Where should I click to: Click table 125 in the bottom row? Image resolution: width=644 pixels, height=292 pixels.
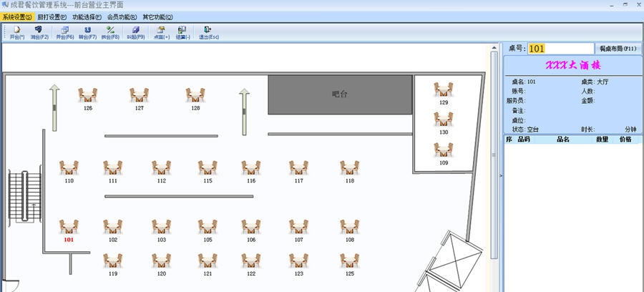(349, 261)
